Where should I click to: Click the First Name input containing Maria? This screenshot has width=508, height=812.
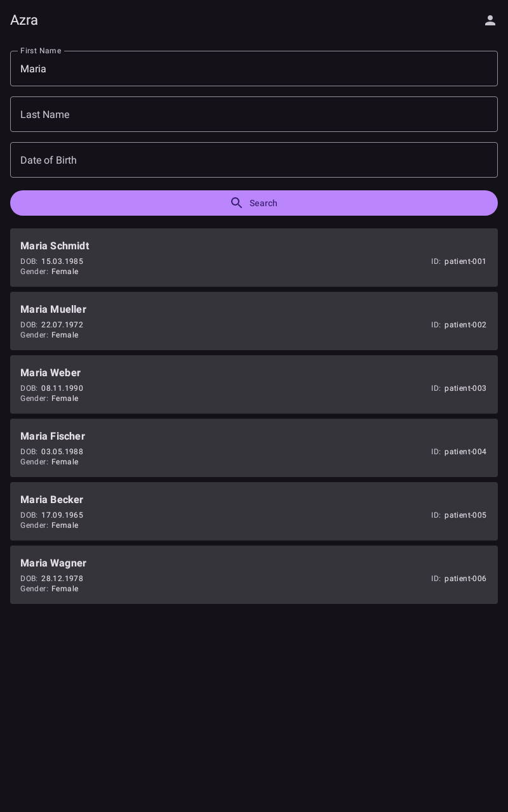pos(254,69)
